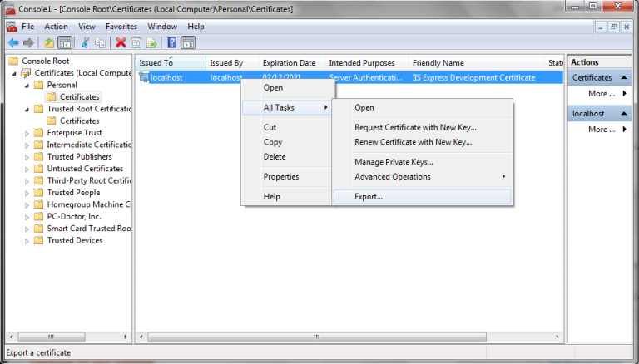The height and width of the screenshot is (364, 639).
Task: Click the Certificates (Local Computer) snap-in icon
Action: click(x=26, y=73)
